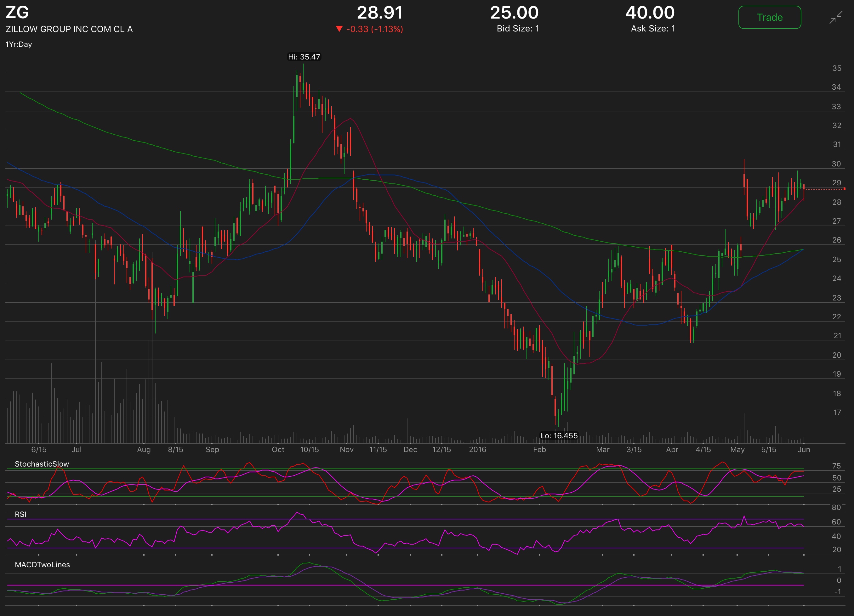Click ZILLOW GROUP INC COM CL A name

[x=69, y=29]
